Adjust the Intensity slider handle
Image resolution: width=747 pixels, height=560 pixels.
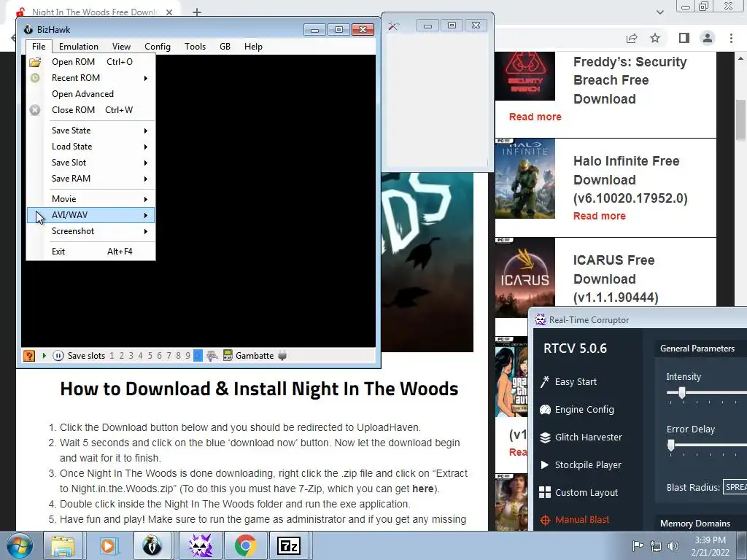tap(682, 393)
